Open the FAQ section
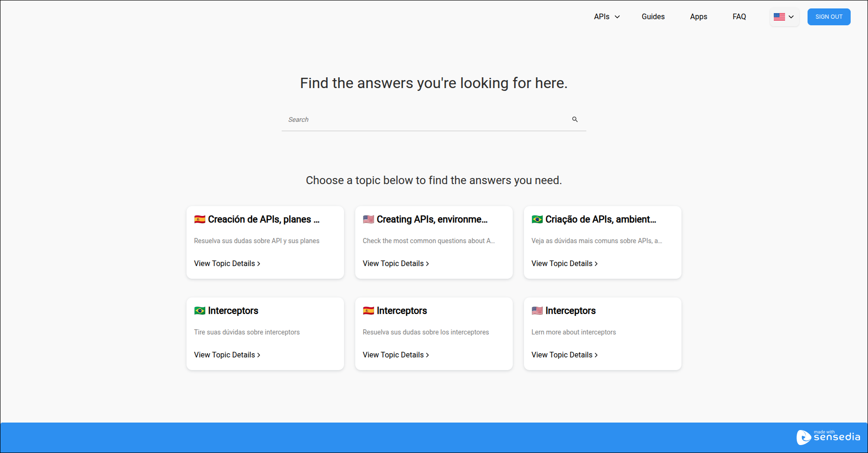 [739, 16]
